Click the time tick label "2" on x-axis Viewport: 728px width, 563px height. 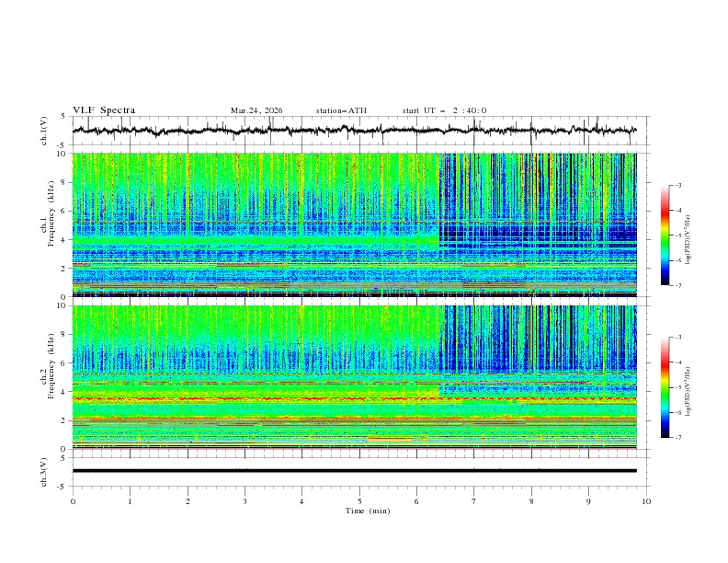pyautogui.click(x=188, y=501)
